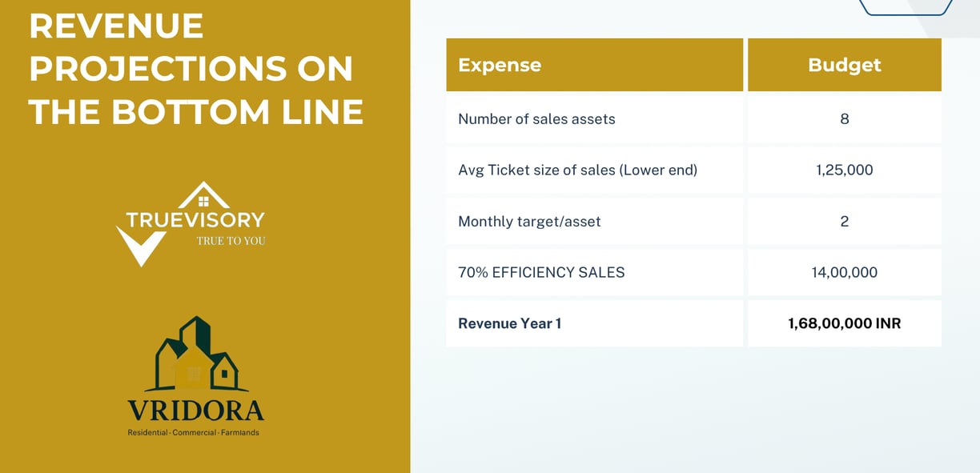The image size is (980, 473).
Task: Select the 'Monthly target/asset' row label
Action: click(529, 222)
